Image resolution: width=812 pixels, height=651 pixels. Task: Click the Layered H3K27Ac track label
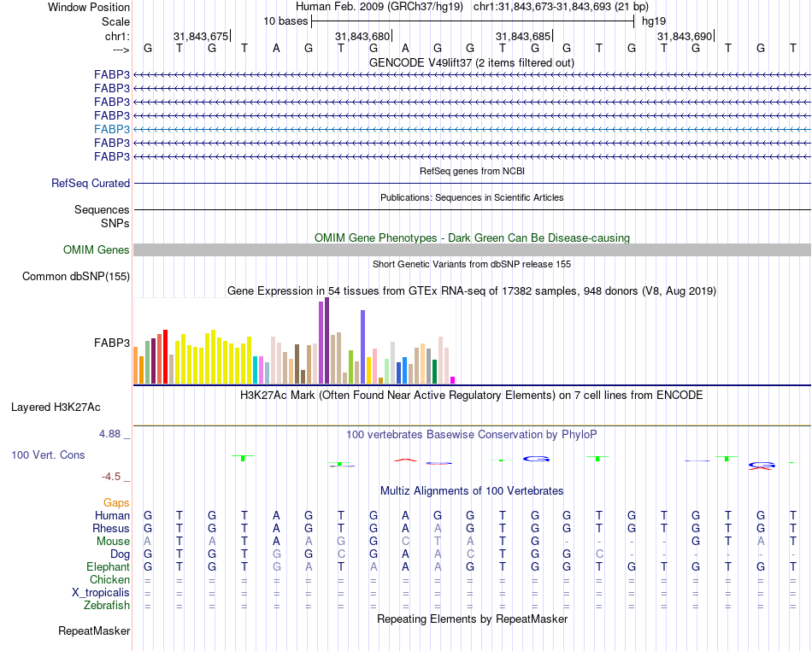tap(56, 408)
